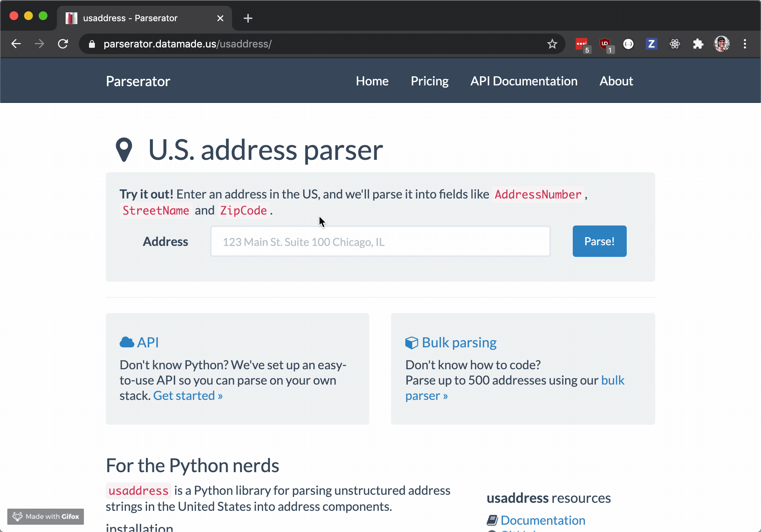Click the Bulk parsing heading link
This screenshot has height=532, width=761.
click(x=459, y=342)
